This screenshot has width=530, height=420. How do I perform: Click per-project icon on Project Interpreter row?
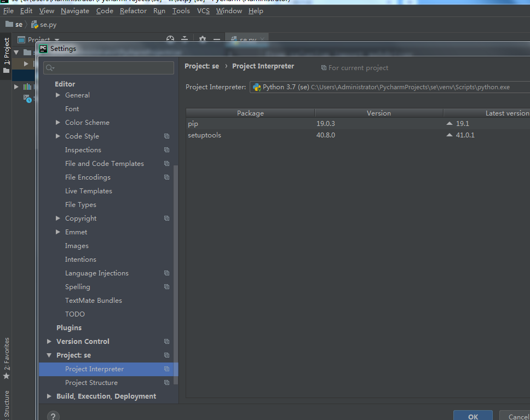[x=166, y=369]
